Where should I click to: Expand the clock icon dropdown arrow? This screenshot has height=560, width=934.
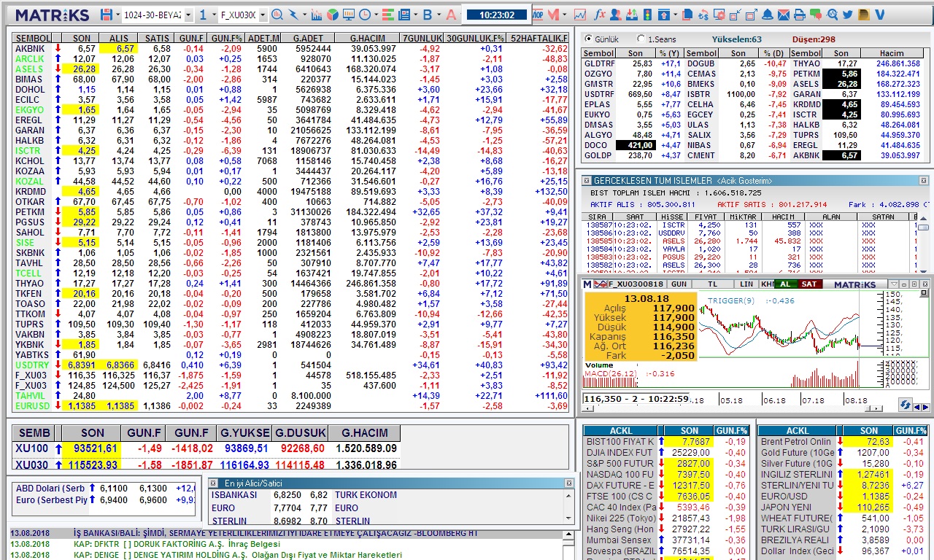point(376,15)
